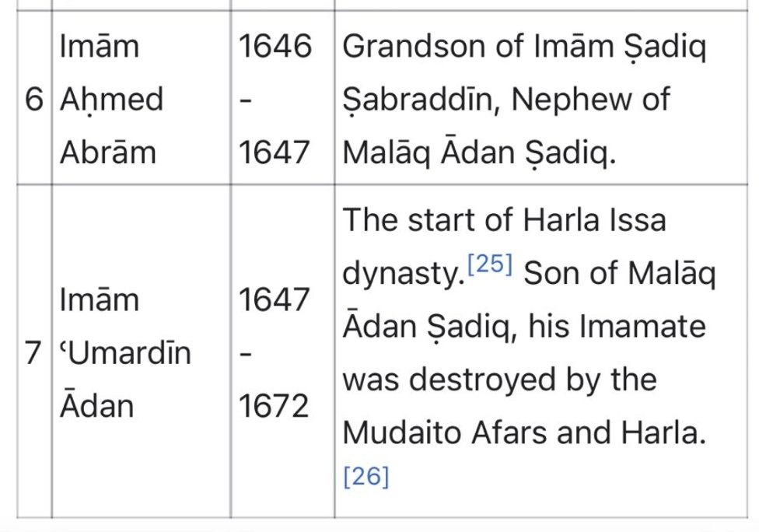Click the text 'Grandson of Imām Ṣadiq'
The image size is (759, 532).
pos(524,47)
